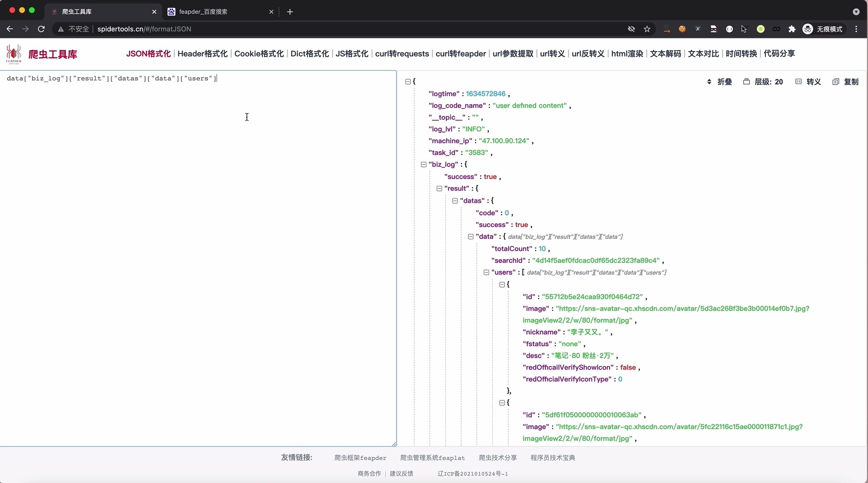
Task: Open the url反转义 tool
Action: (588, 54)
